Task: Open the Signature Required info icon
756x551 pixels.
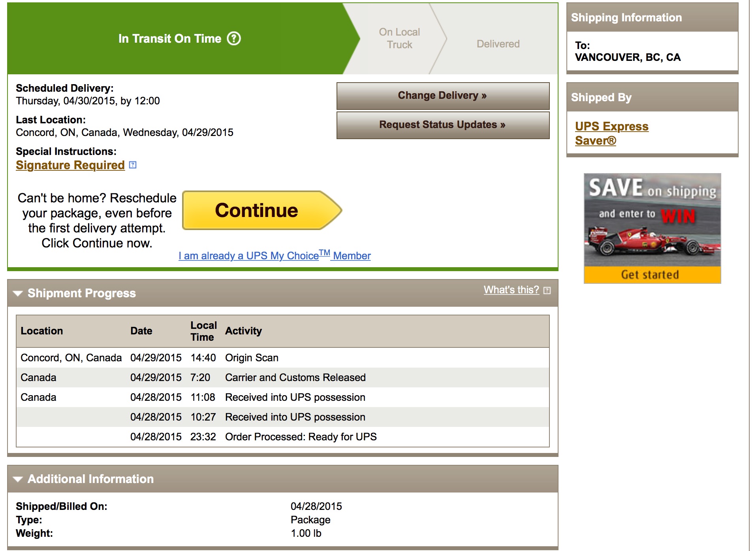Action: 133,165
